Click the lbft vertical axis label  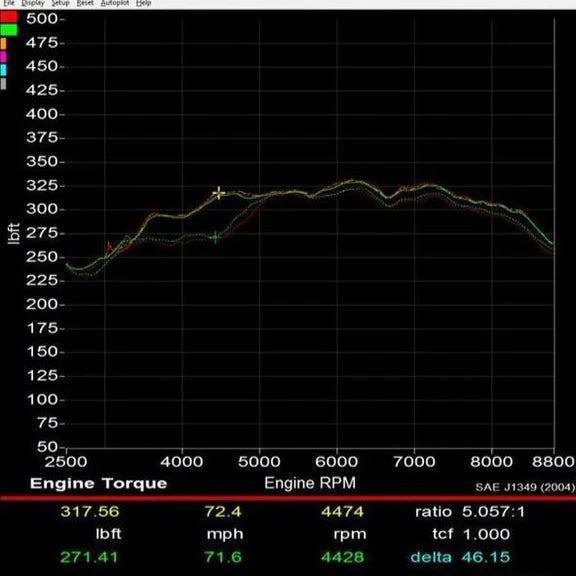pos(14,233)
